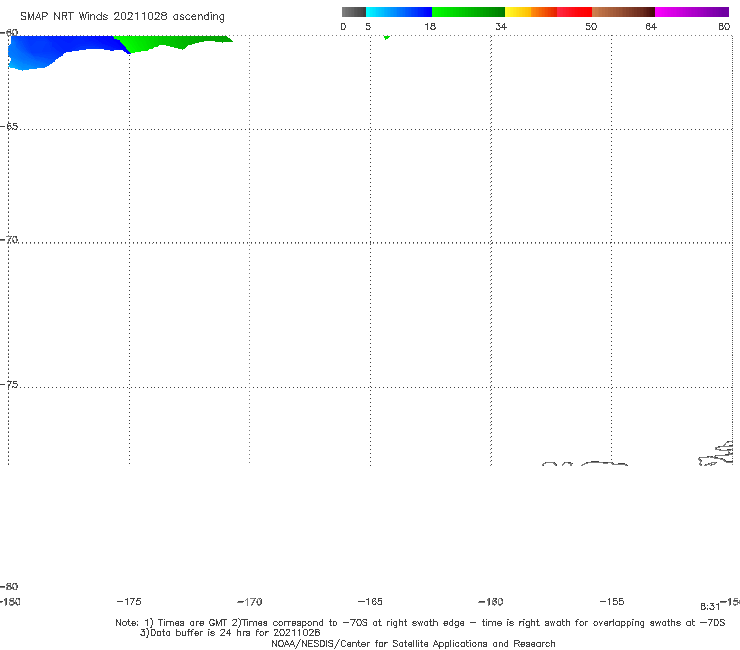
Task: Click the latitude axis label '-80'
Action: tap(9, 586)
